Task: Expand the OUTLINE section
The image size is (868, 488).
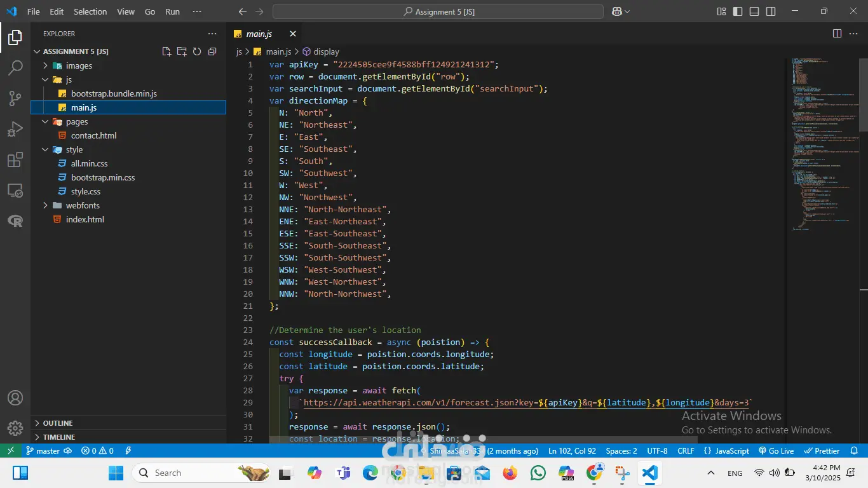Action: [57, 423]
